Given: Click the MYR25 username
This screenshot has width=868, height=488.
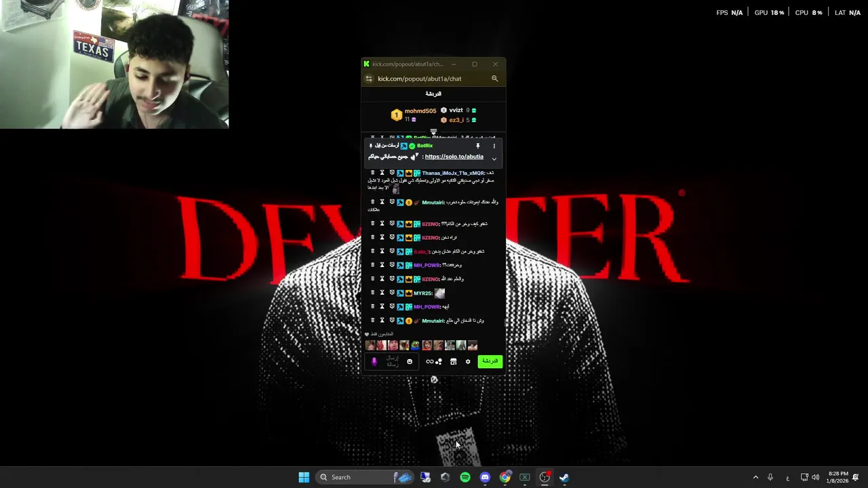Looking at the screenshot, I should 422,293.
